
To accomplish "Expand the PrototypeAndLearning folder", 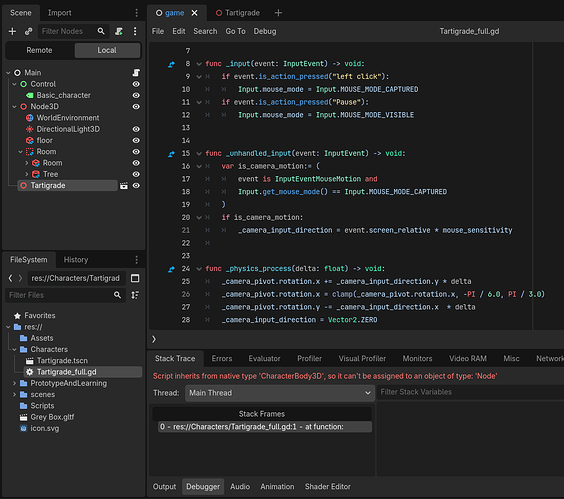I will tap(14, 384).
